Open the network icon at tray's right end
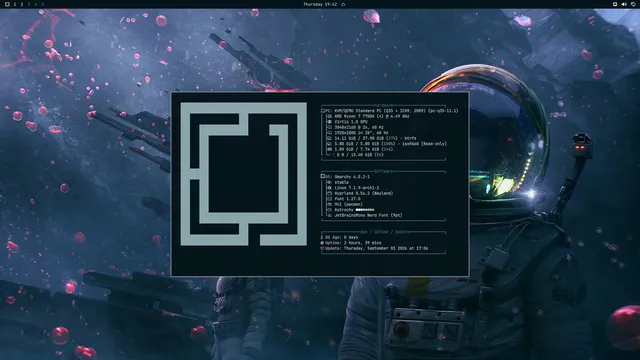This screenshot has width=640, height=360. click(633, 4)
